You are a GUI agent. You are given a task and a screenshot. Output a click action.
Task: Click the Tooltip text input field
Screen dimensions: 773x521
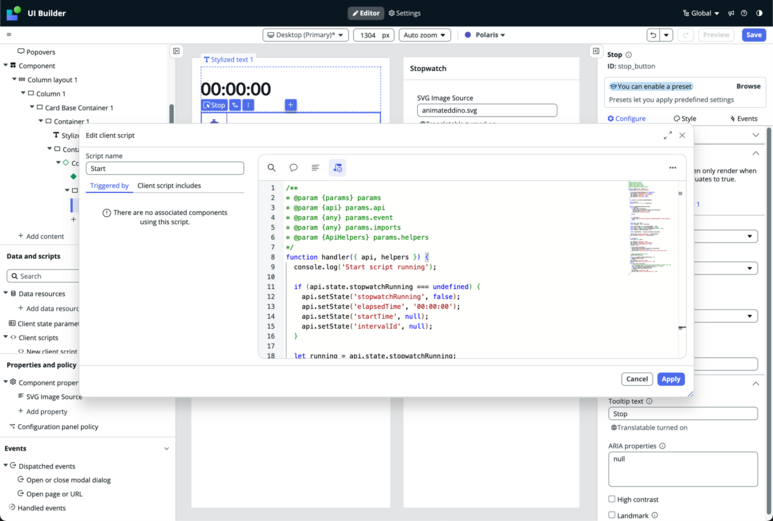click(x=683, y=414)
